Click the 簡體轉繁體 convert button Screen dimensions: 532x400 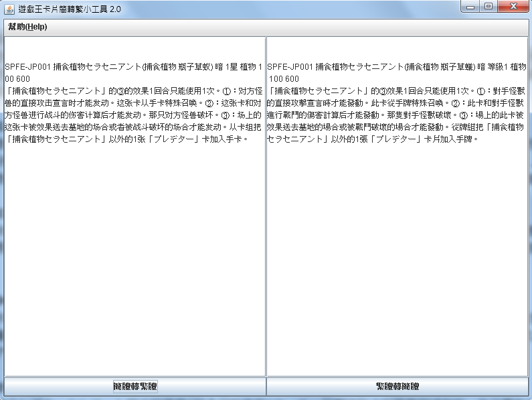pyautogui.click(x=135, y=387)
